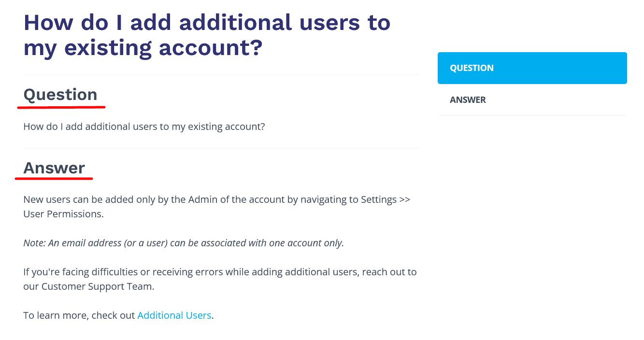Click the ANSWER sidebar entry below QUESTION
This screenshot has height=340, width=644.
click(x=468, y=99)
